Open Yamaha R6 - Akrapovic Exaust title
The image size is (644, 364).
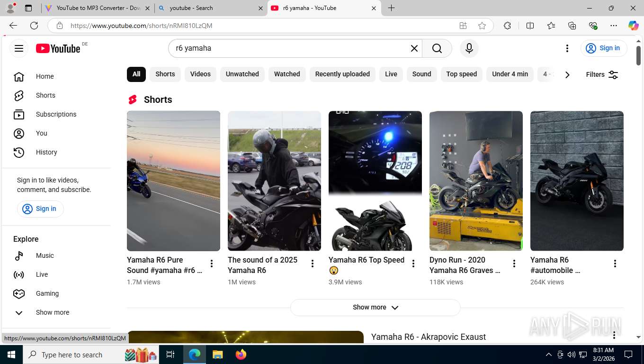pyautogui.click(x=429, y=337)
